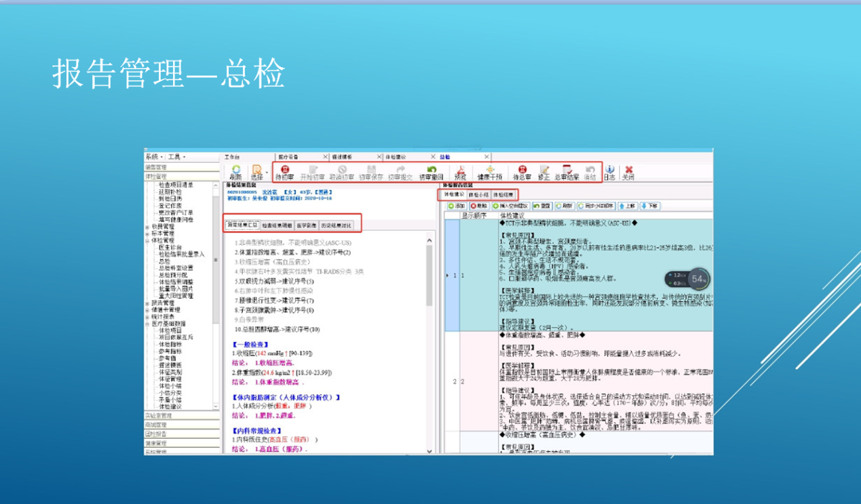Screen dimensions: 861x504
Task: Select the 检查结果明细 tab
Action: [277, 225]
